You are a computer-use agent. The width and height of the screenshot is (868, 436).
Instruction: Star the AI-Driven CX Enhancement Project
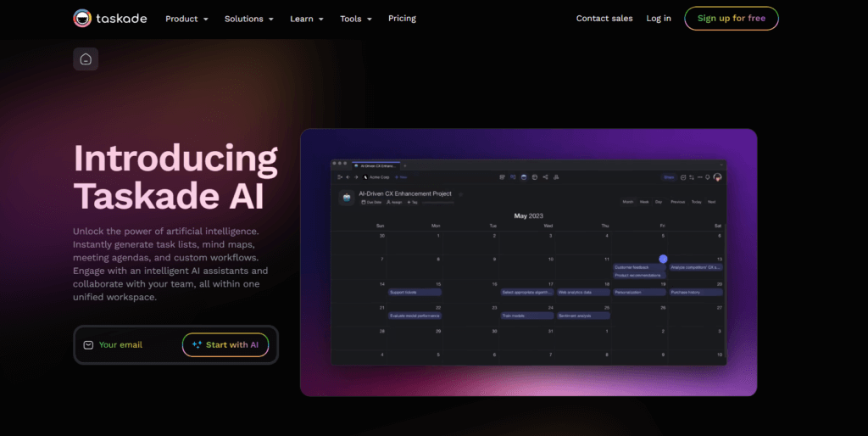point(460,194)
